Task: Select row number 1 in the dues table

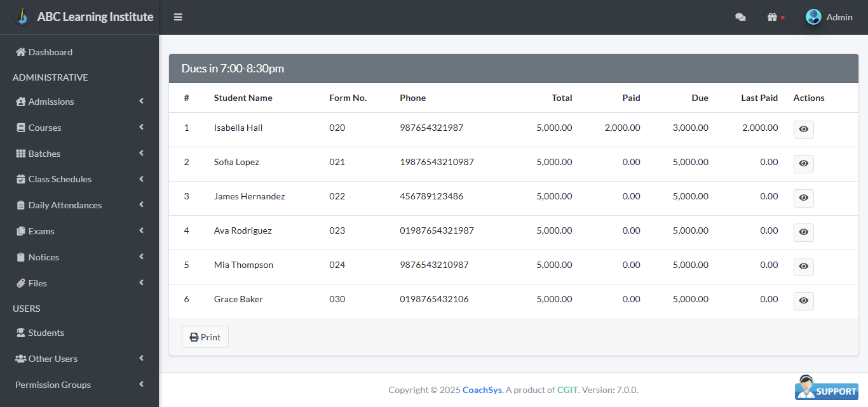Action: (x=186, y=127)
